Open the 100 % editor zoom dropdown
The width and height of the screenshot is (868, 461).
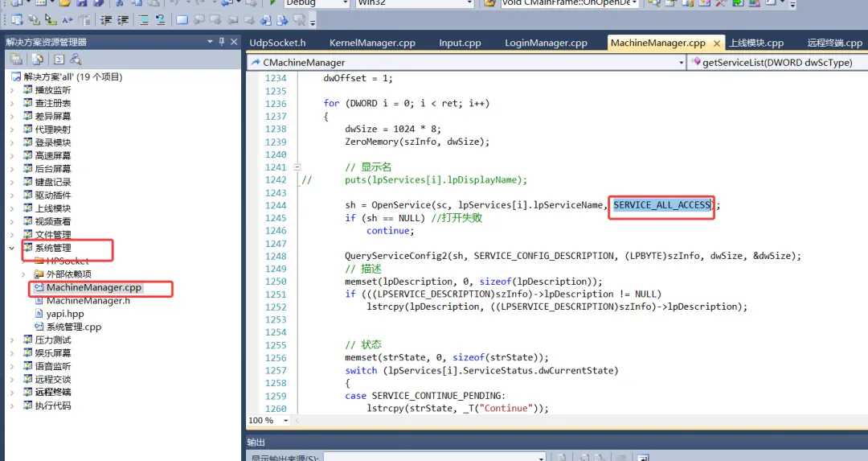click(285, 421)
